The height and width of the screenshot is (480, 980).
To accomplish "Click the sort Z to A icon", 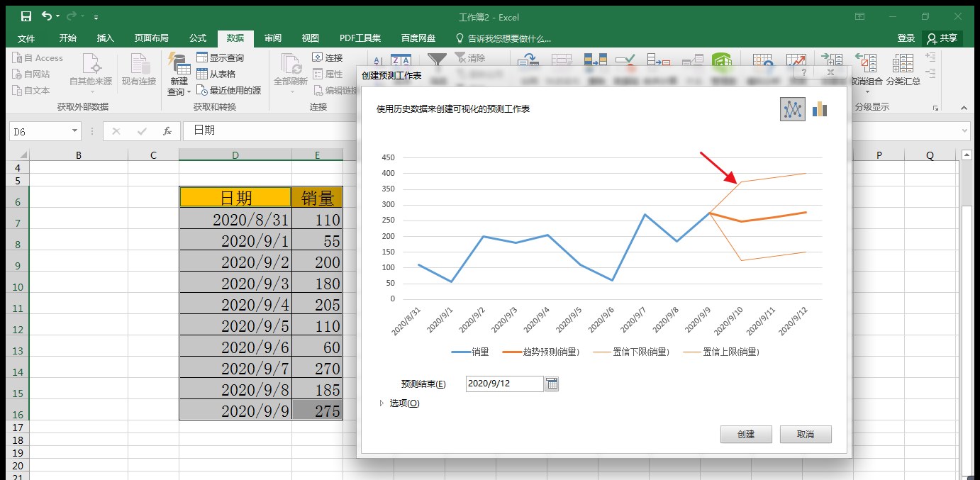I will point(401,61).
